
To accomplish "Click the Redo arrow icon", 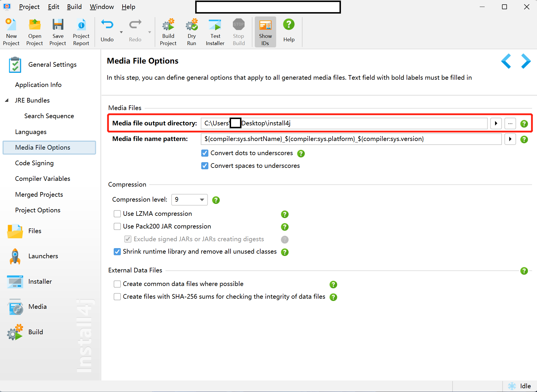I will [x=135, y=25].
